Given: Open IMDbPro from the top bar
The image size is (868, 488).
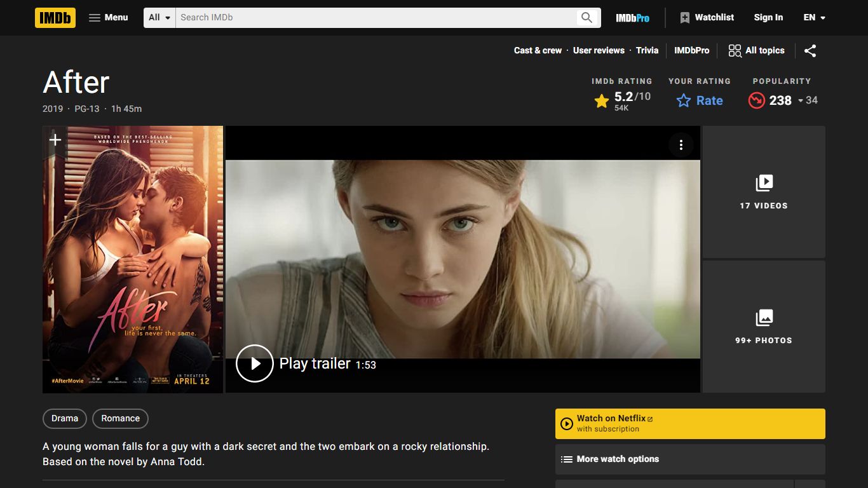Looking at the screenshot, I should 632,18.
